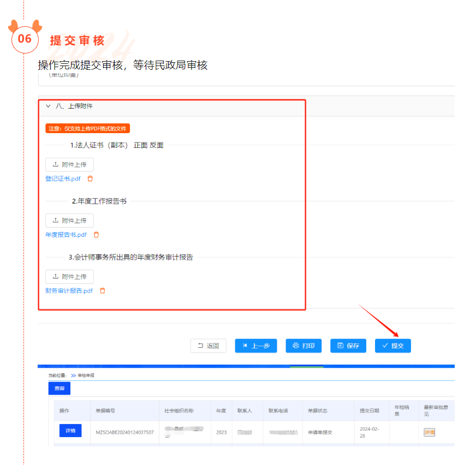Click the 年检年报 breadcrumb

86,375
